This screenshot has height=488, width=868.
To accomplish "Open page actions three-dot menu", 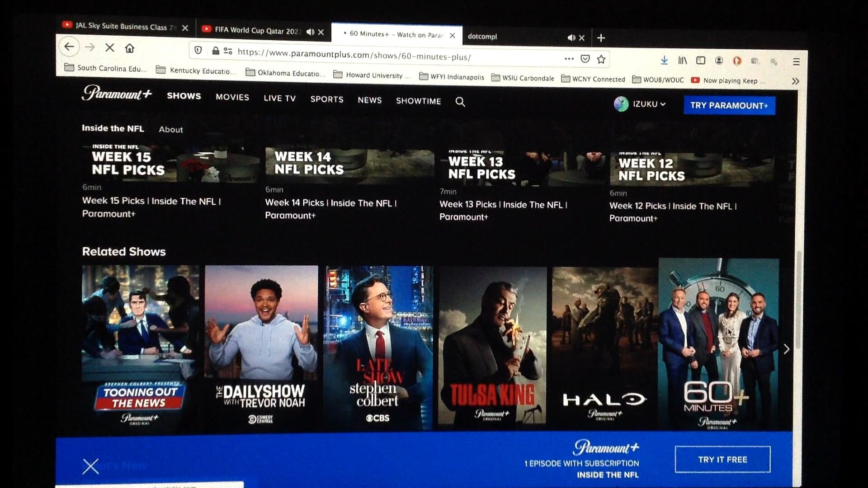I will tap(569, 58).
